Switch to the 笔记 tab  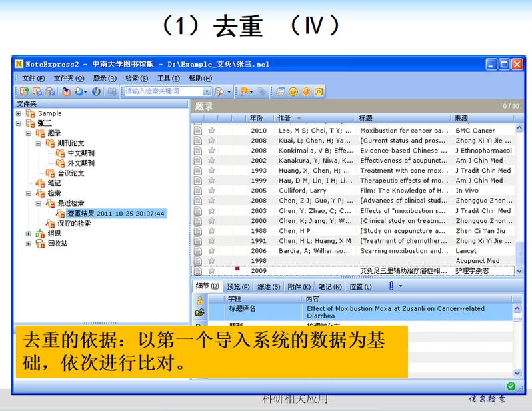point(330,287)
